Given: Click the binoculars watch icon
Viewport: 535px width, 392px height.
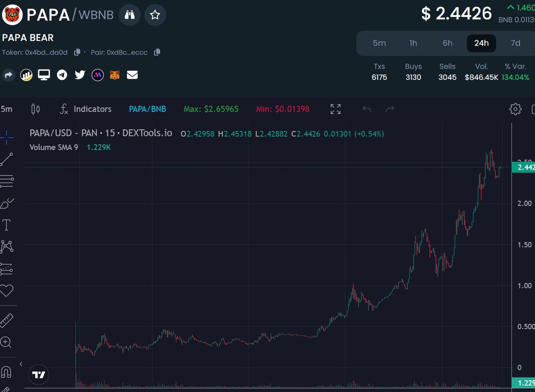Looking at the screenshot, I should [130, 15].
